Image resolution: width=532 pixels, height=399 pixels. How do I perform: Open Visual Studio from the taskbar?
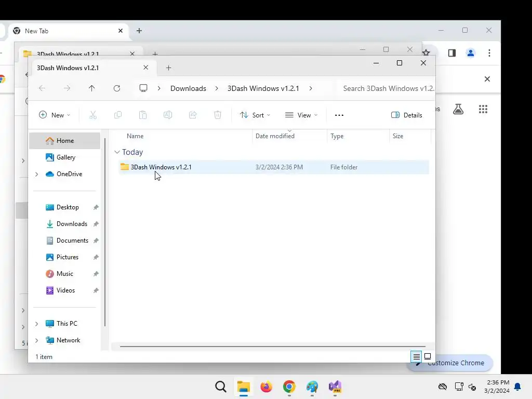[x=335, y=387]
